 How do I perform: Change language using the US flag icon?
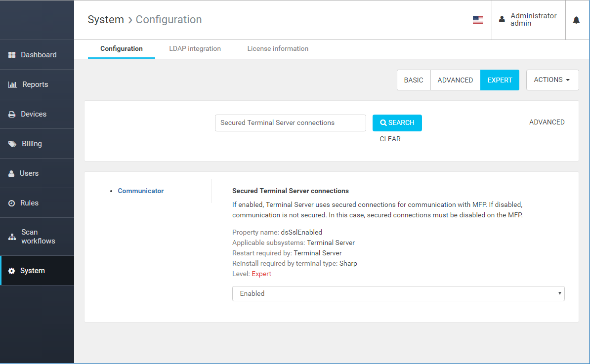[477, 20]
